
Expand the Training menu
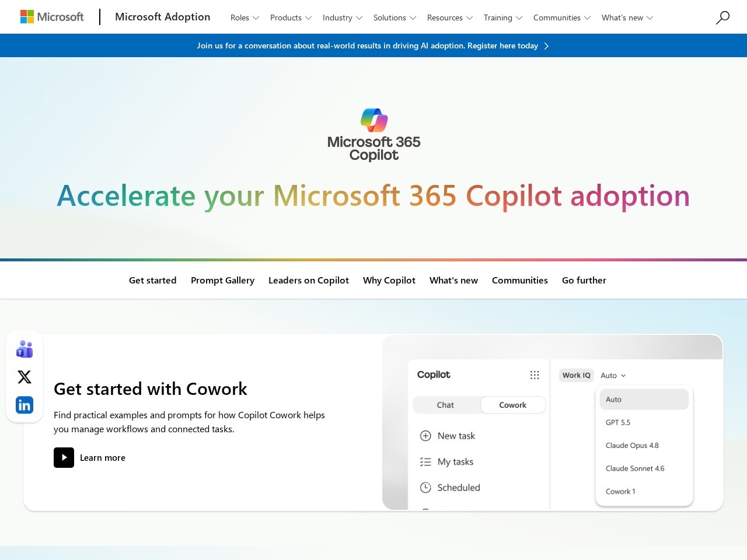point(503,17)
